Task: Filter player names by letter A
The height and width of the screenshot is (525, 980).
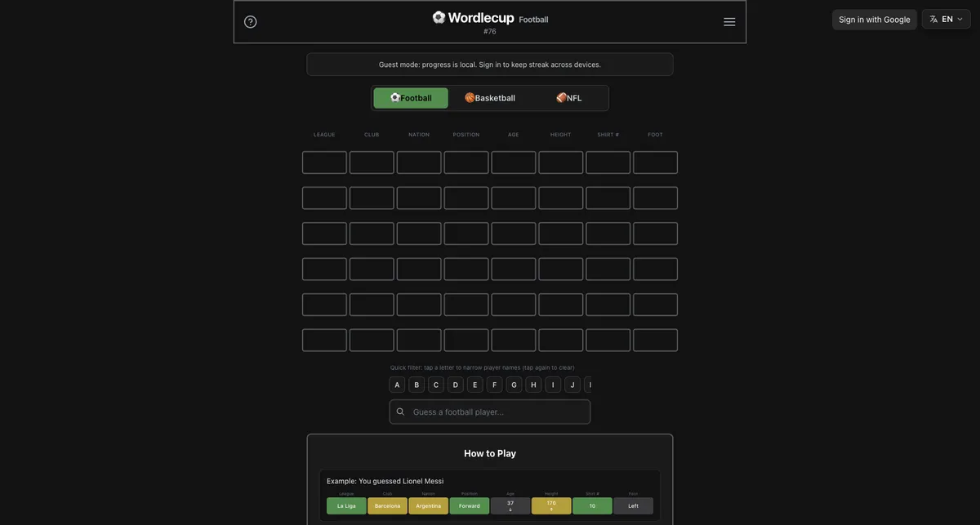Action: click(397, 385)
